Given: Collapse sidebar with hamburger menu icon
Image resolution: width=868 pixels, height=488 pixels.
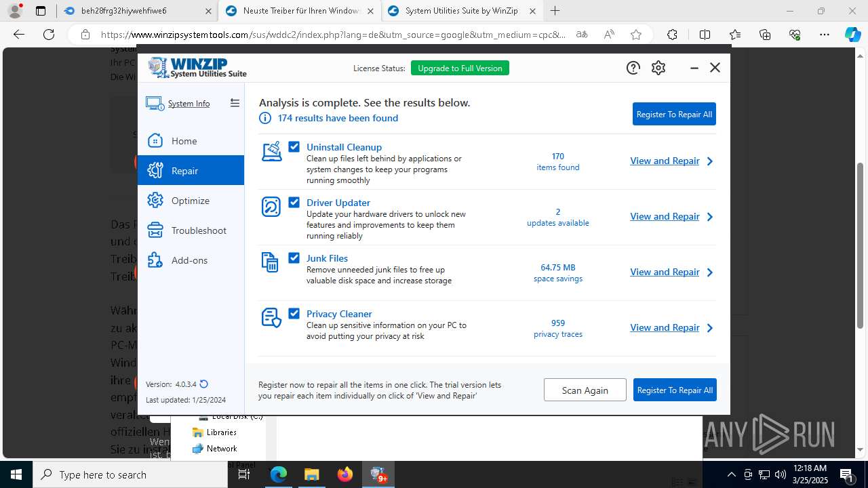Looking at the screenshot, I should pos(235,103).
